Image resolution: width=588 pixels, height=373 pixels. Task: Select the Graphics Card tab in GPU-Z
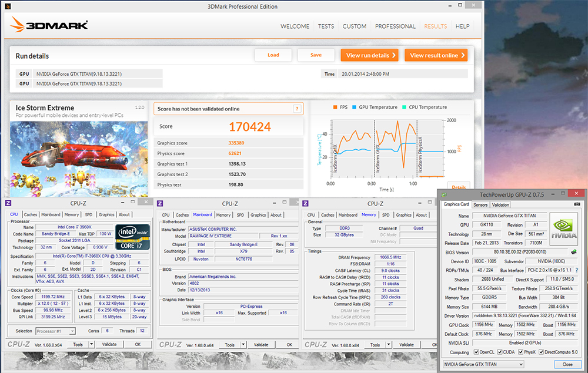(456, 204)
